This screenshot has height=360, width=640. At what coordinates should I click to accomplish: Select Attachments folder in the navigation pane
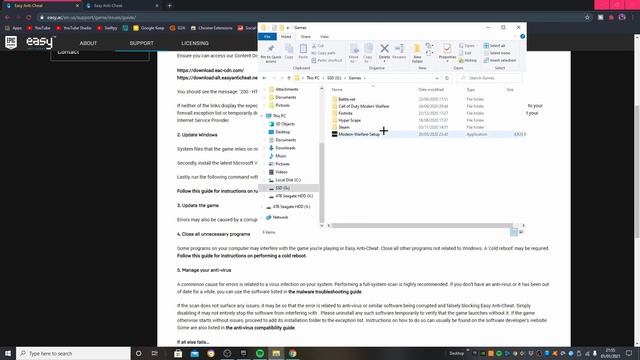point(287,89)
